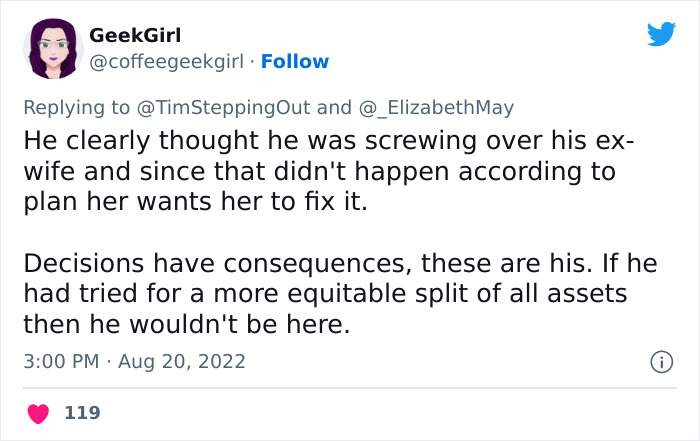
Task: Click the Twitter bird logo
Action: 661,35
